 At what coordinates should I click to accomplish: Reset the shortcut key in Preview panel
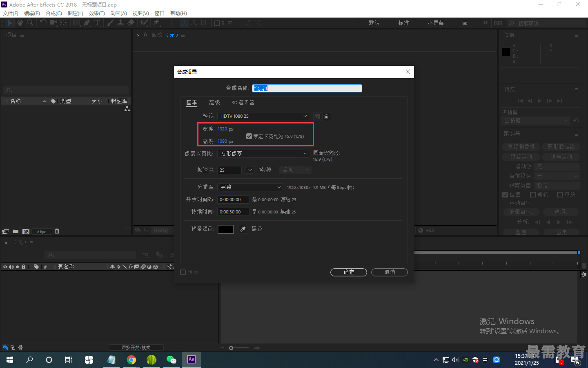tap(576, 121)
